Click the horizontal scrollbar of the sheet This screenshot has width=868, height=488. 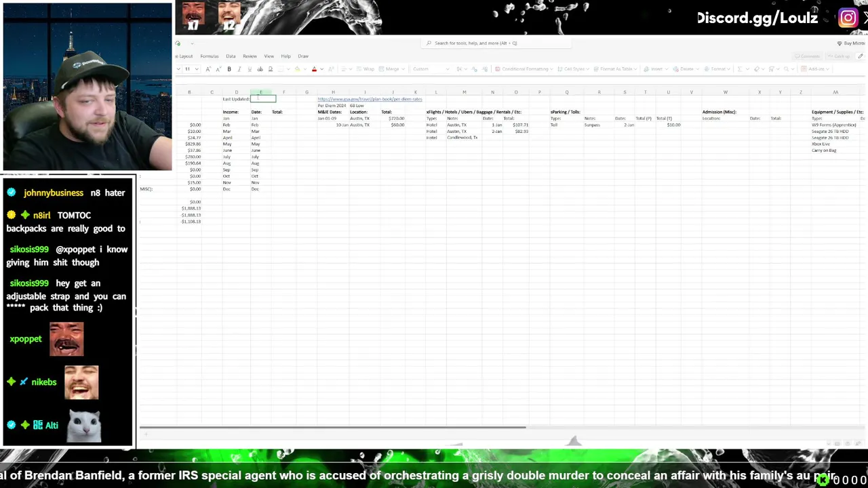pyautogui.click(x=332, y=427)
